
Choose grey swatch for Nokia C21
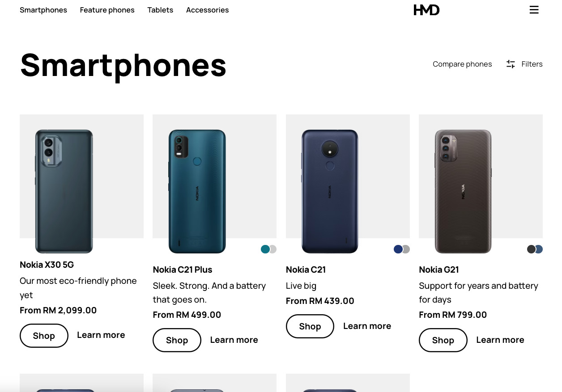pos(406,249)
